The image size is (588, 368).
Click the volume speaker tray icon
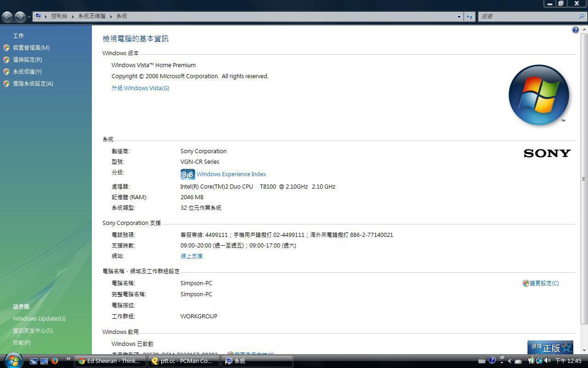[x=547, y=361]
